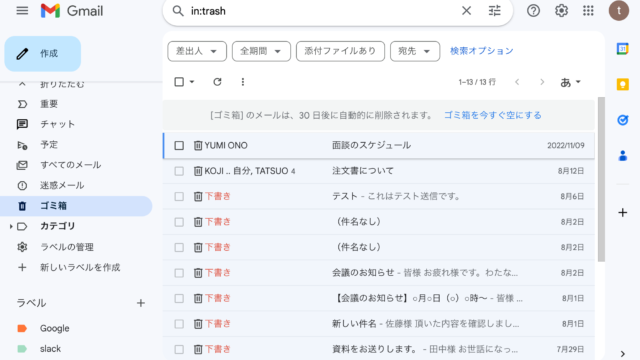Viewport: 640px width, 360px height.
Task: Get add-ons with the side panel plus
Action: [622, 212]
